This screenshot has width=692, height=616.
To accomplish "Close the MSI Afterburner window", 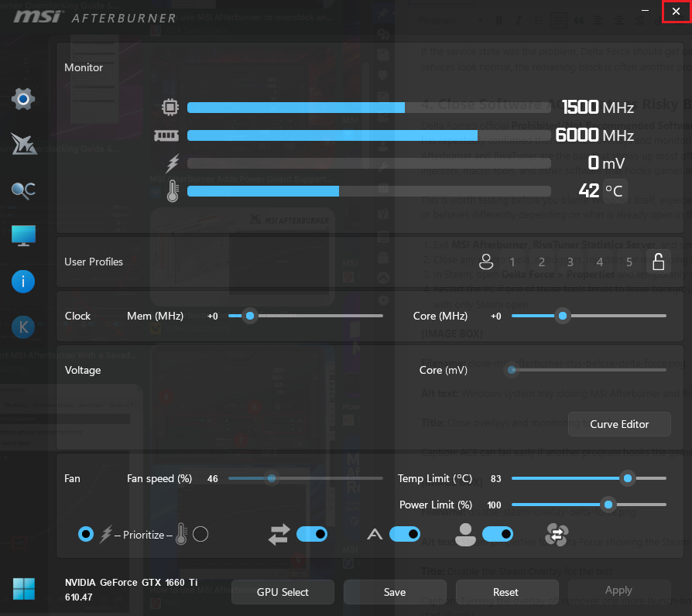I will 676,11.
